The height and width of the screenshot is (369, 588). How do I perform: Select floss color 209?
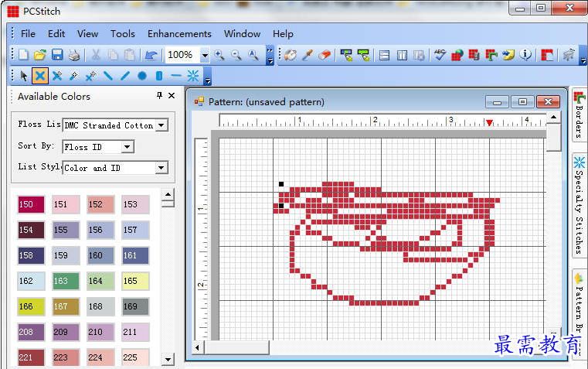click(x=66, y=332)
